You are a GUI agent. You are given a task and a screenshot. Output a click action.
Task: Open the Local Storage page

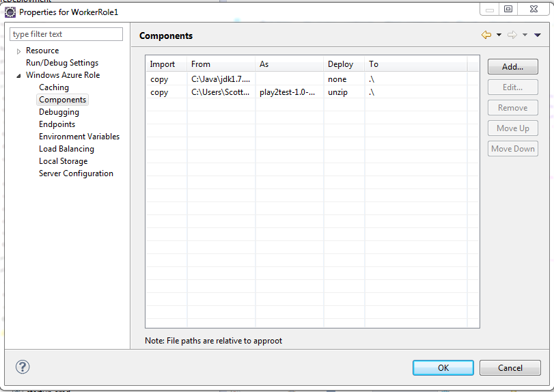(64, 161)
